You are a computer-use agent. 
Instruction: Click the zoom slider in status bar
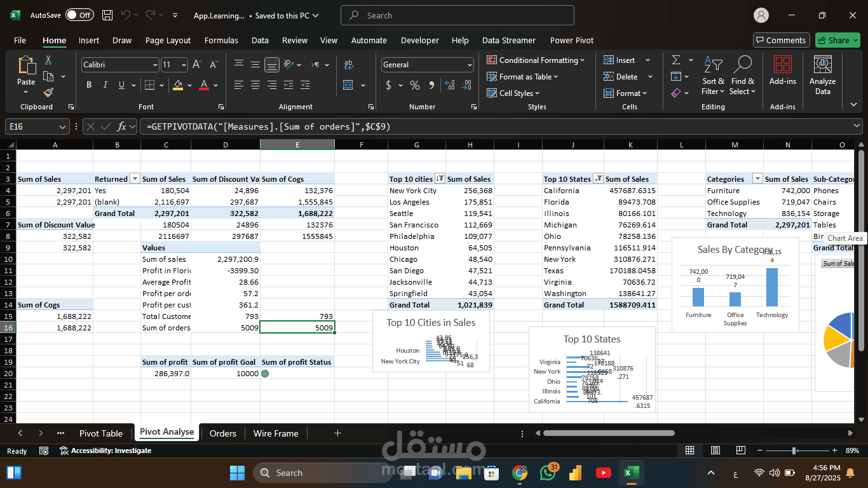coord(794,451)
